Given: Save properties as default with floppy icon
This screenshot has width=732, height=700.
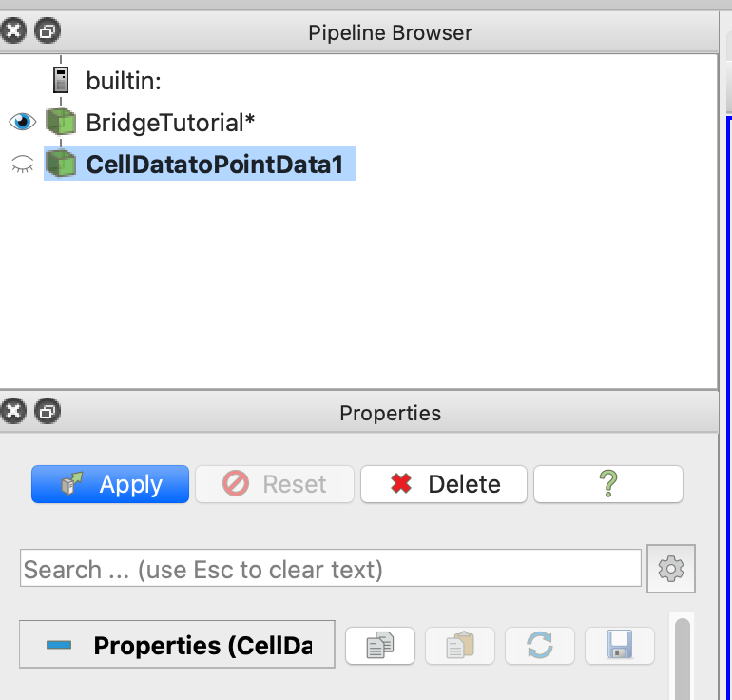Looking at the screenshot, I should [x=620, y=646].
